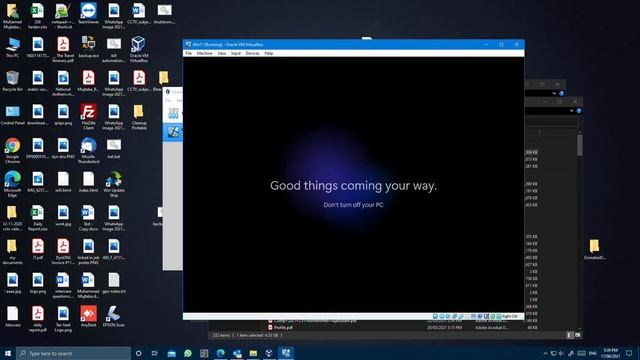
Task: Click the Right Ctrl host key indicator
Action: pos(510,316)
